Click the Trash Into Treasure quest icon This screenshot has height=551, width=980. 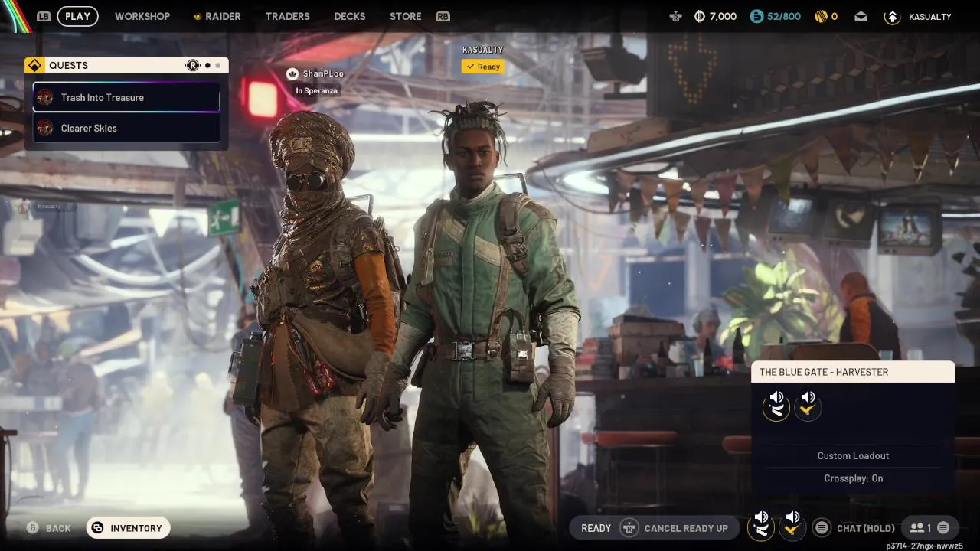click(45, 97)
